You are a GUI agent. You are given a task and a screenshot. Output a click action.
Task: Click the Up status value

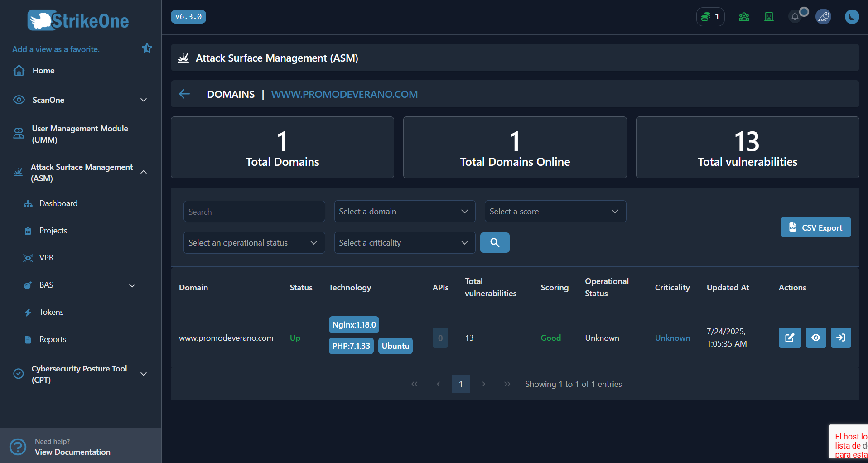click(x=295, y=338)
